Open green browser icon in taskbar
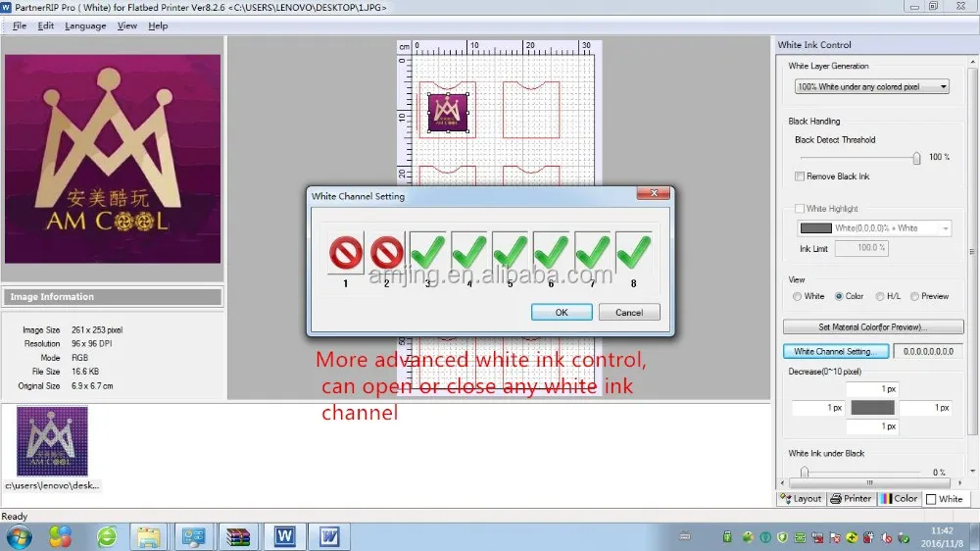Viewport: 980px width, 551px height. pyautogui.click(x=107, y=536)
